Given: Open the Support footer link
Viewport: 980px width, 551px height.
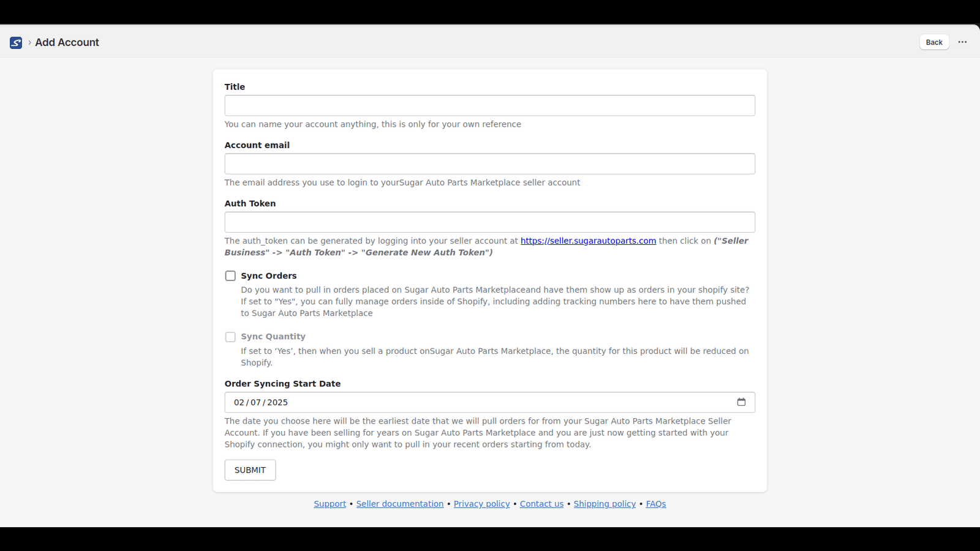Looking at the screenshot, I should (330, 504).
